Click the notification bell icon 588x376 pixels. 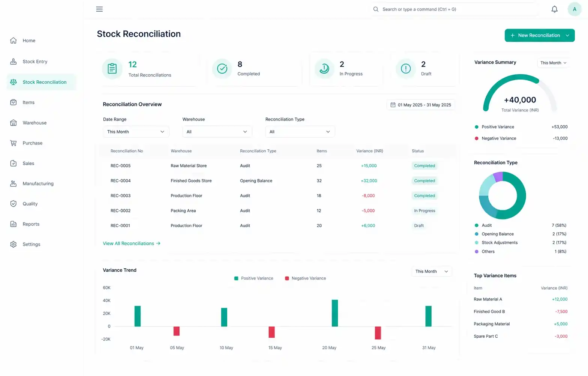click(x=554, y=9)
